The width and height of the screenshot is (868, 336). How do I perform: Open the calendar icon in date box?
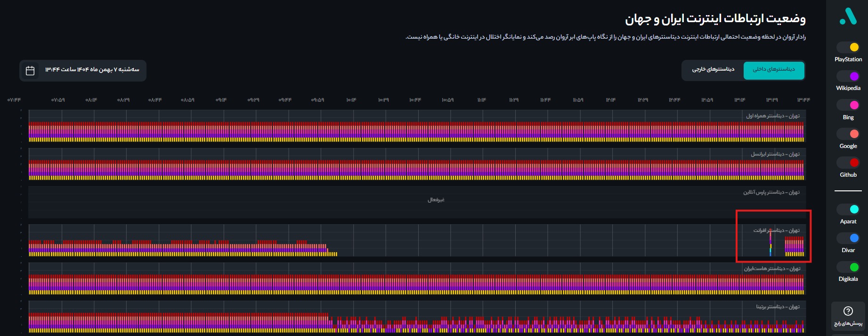(x=30, y=71)
